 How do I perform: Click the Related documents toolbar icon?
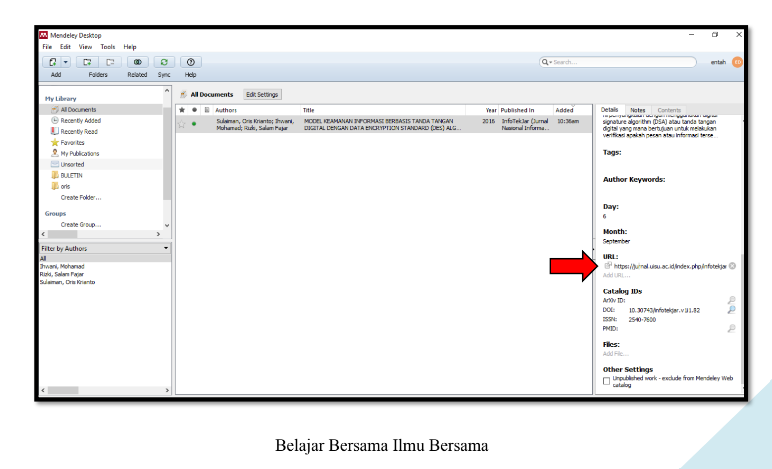click(137, 62)
